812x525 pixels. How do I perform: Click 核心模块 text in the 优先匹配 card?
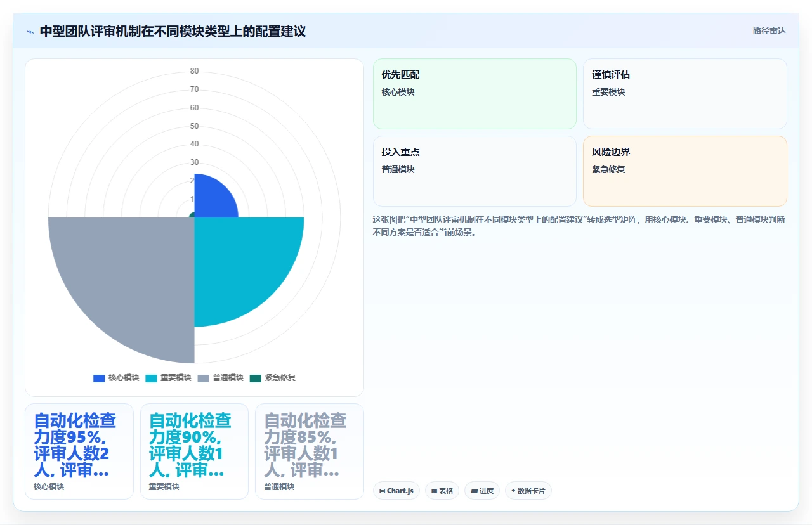[398, 92]
